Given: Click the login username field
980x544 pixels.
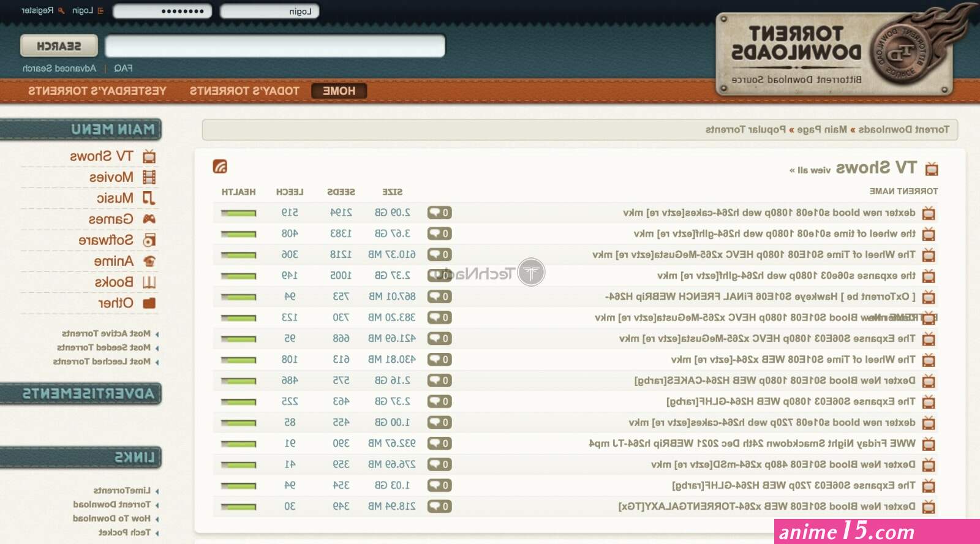Looking at the screenshot, I should pos(269,11).
